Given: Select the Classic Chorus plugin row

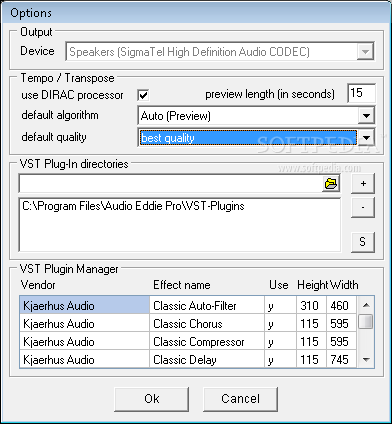Looking at the screenshot, I should click(188, 324).
